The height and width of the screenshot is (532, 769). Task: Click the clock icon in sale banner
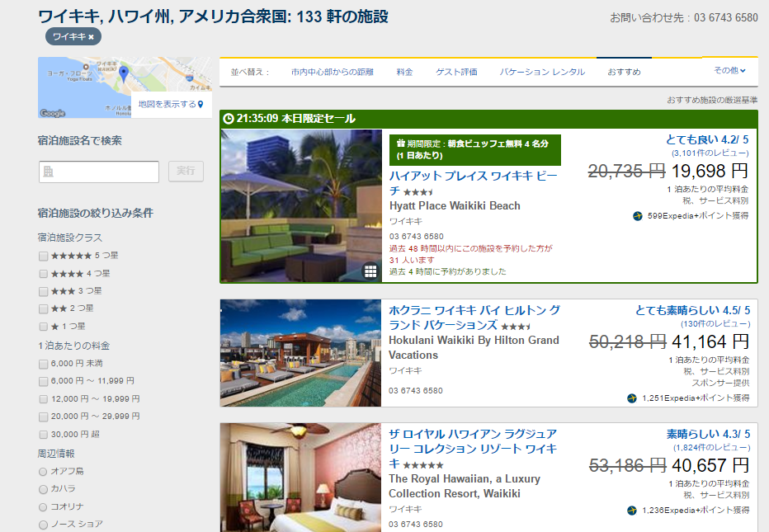[x=228, y=119]
